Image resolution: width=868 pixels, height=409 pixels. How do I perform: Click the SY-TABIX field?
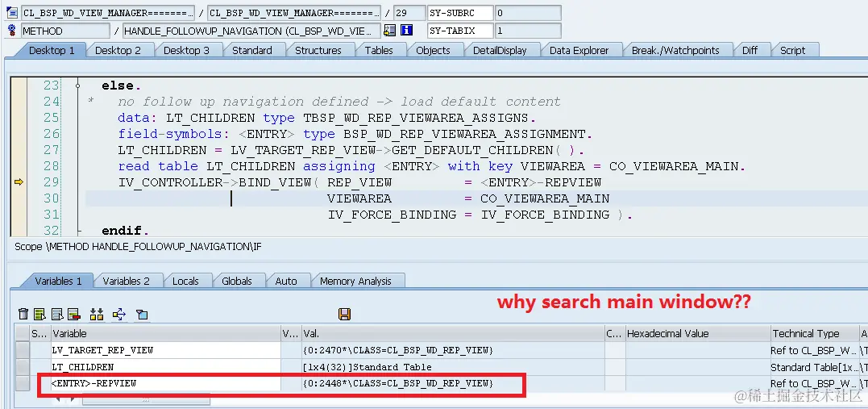[460, 31]
